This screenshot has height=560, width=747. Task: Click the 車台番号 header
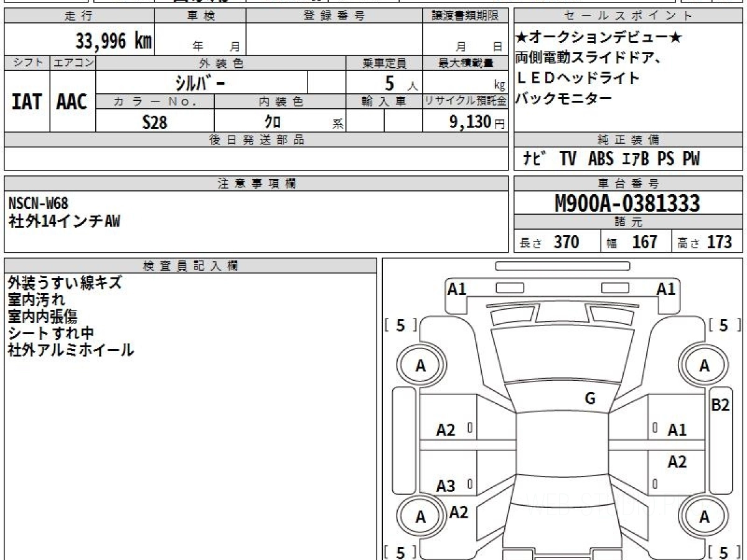point(628,183)
